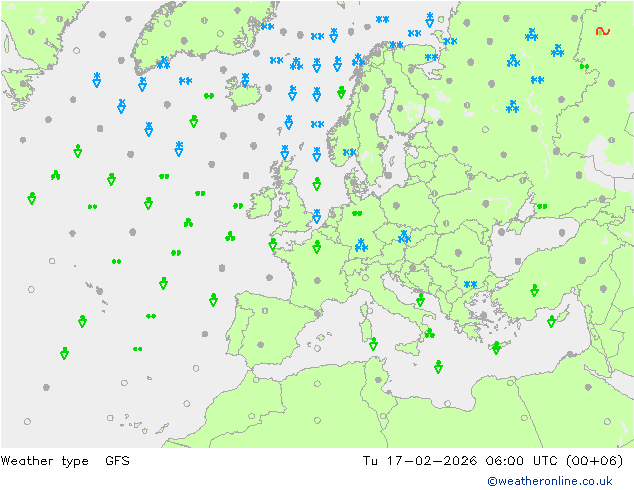
Task: Click the rain shower symbol over northern France
Action: (x=317, y=247)
